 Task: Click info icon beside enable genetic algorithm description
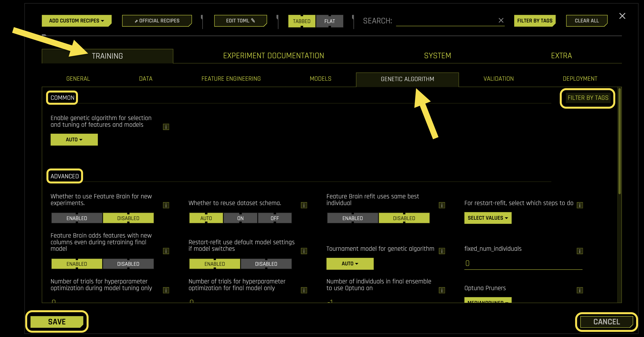tap(166, 127)
